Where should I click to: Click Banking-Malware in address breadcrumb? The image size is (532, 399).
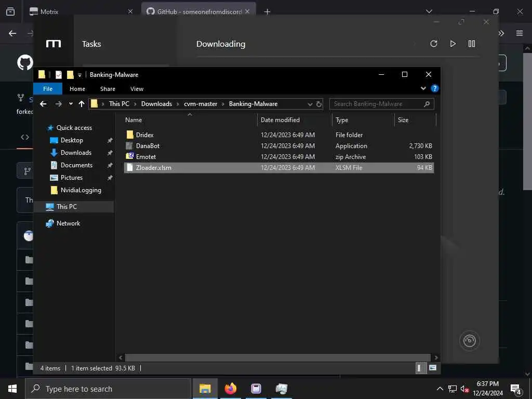pyautogui.click(x=253, y=104)
